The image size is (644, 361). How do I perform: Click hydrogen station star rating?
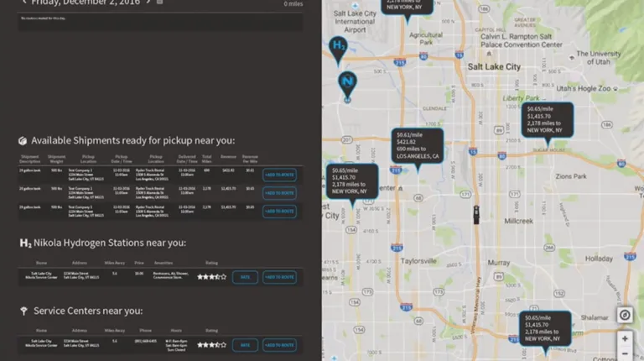(x=211, y=276)
